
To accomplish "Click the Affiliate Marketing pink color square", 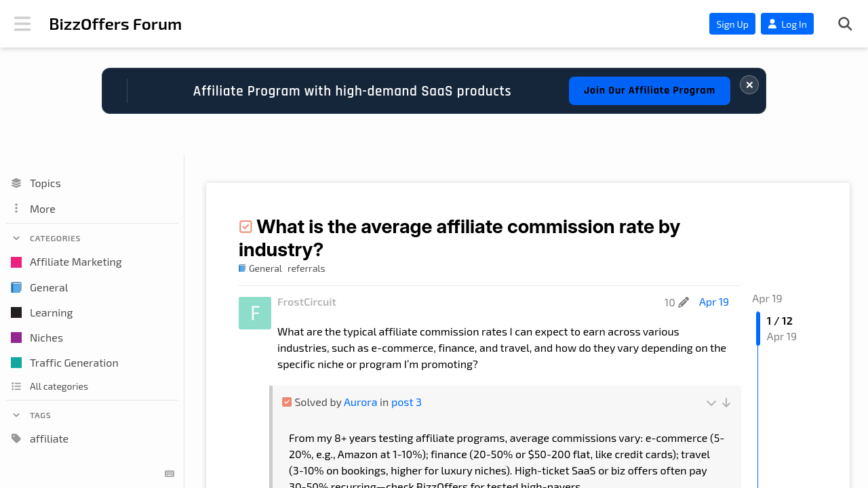I will [16, 262].
